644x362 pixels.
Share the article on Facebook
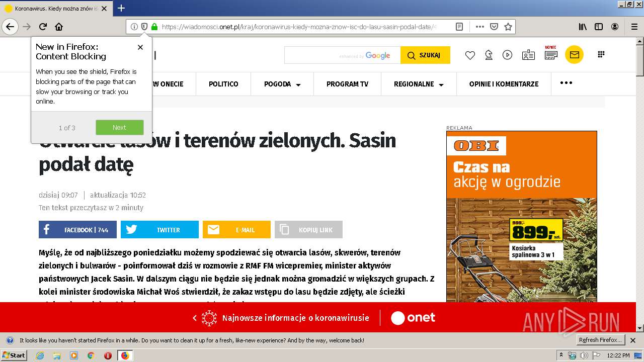tap(77, 230)
